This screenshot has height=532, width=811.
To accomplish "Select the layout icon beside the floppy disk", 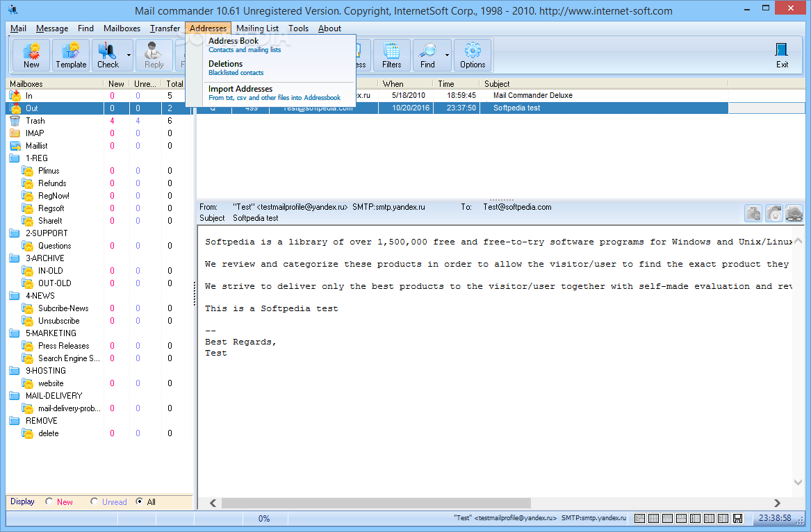I will point(723,518).
